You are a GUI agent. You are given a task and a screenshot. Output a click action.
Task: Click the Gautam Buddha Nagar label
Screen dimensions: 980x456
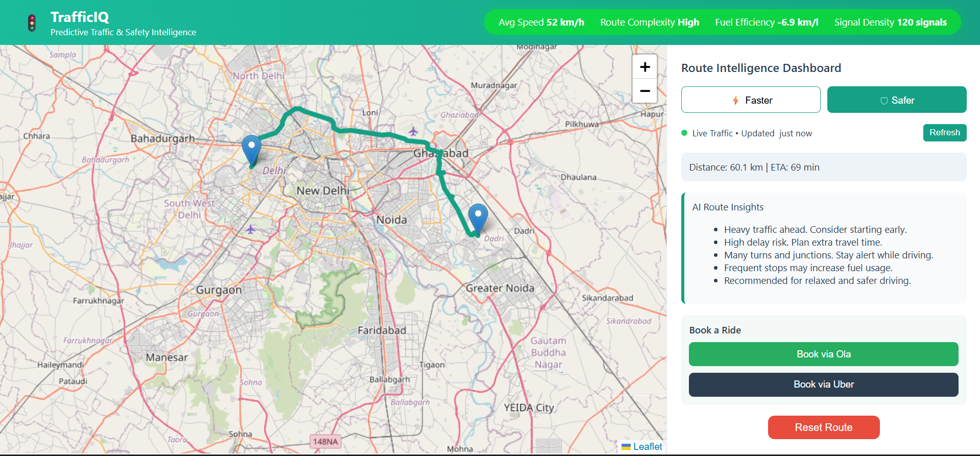click(548, 353)
